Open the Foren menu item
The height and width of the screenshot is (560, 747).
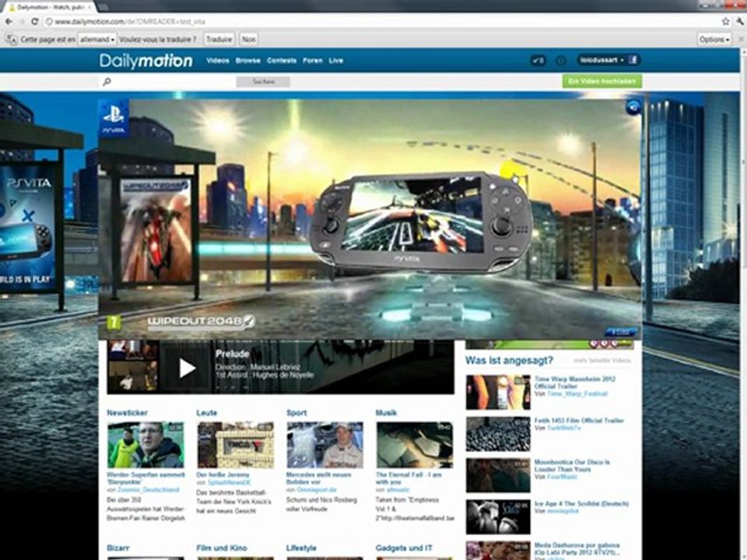point(313,61)
